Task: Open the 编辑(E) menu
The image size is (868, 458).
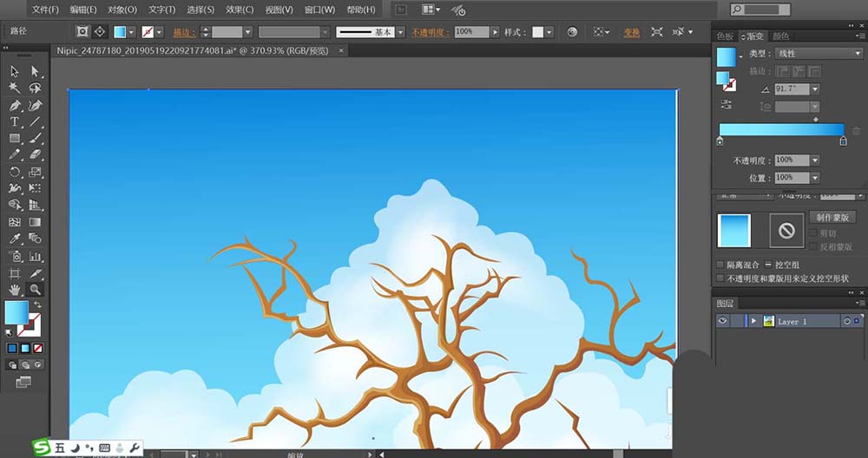Action: [x=83, y=10]
